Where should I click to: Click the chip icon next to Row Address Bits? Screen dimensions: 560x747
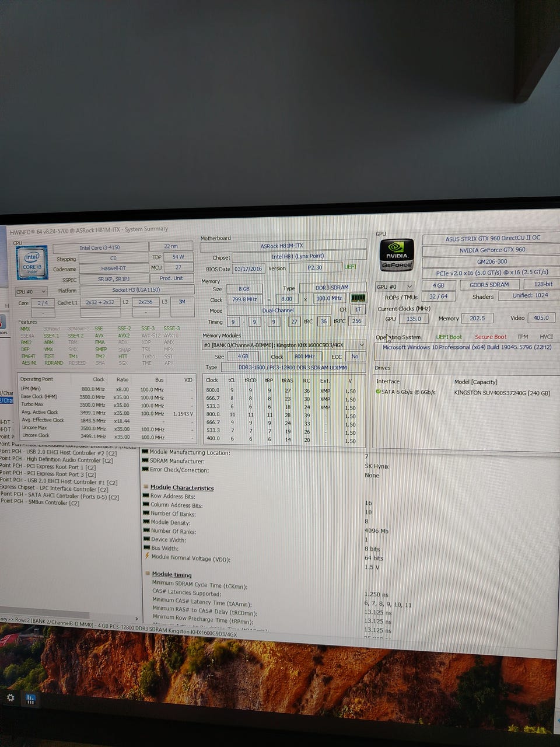point(146,496)
